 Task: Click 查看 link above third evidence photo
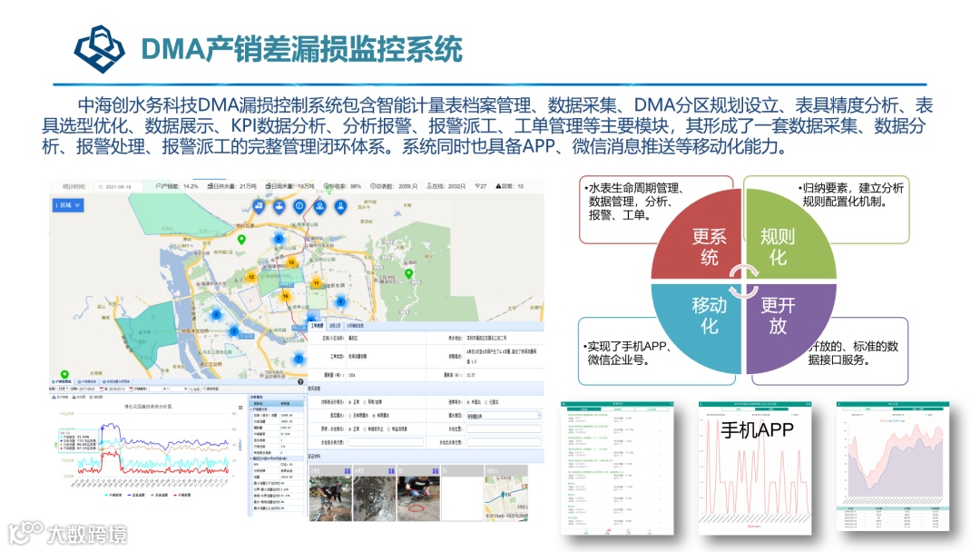(x=435, y=470)
